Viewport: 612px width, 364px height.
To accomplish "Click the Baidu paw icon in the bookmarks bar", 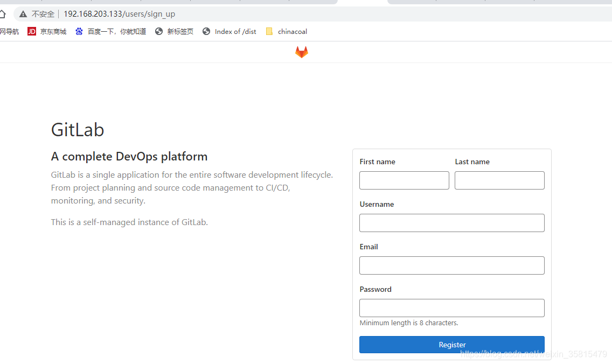I will point(79,31).
